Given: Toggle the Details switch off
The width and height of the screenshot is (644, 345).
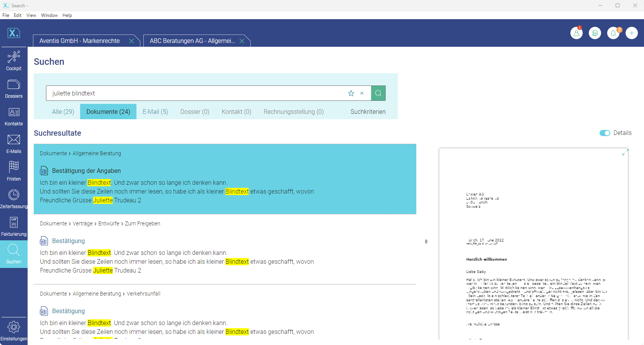Looking at the screenshot, I should coord(605,133).
